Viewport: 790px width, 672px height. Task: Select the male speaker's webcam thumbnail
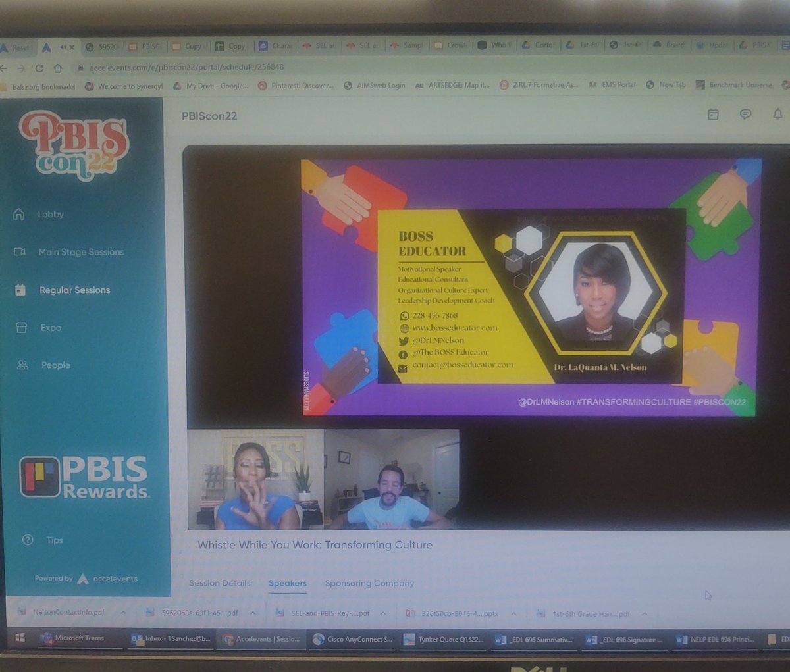point(392,479)
